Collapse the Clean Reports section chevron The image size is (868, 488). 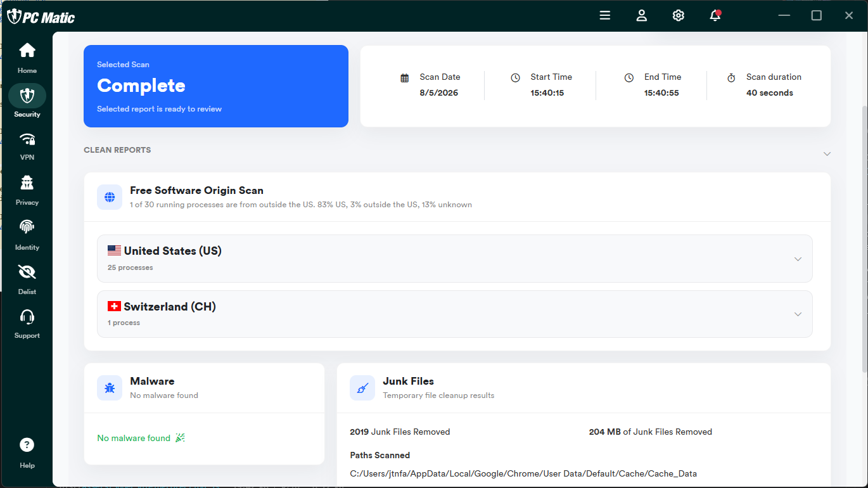coord(827,154)
